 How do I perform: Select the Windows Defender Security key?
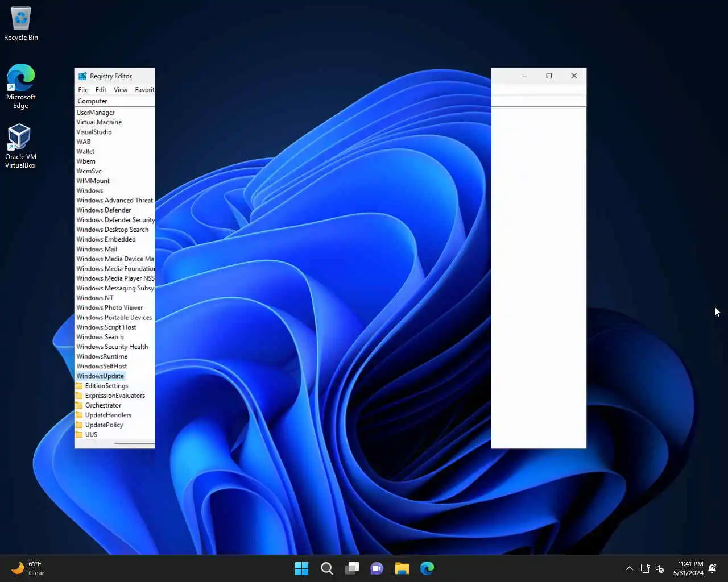click(115, 220)
